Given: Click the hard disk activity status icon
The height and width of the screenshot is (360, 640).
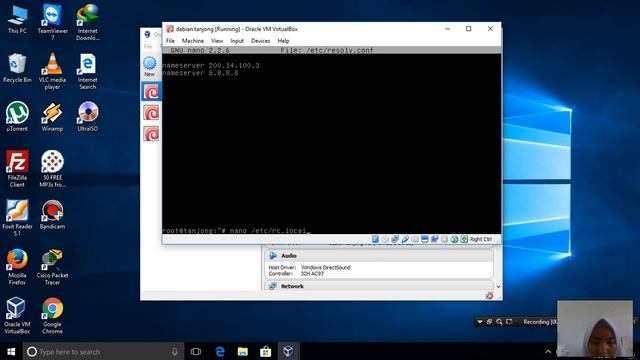Looking at the screenshot, I should (x=375, y=239).
